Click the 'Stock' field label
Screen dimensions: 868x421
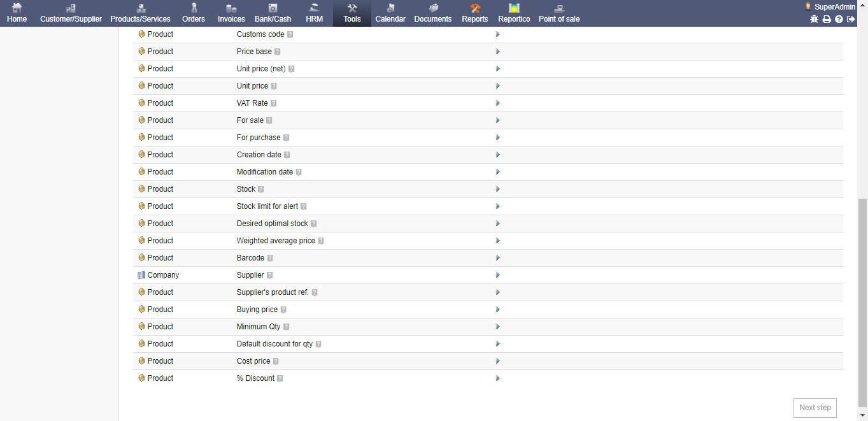[246, 189]
